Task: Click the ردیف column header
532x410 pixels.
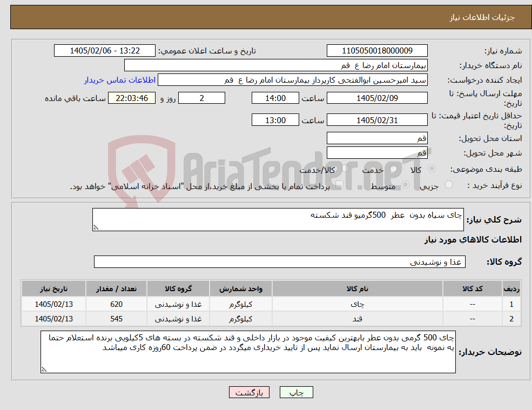Action: click(511, 289)
